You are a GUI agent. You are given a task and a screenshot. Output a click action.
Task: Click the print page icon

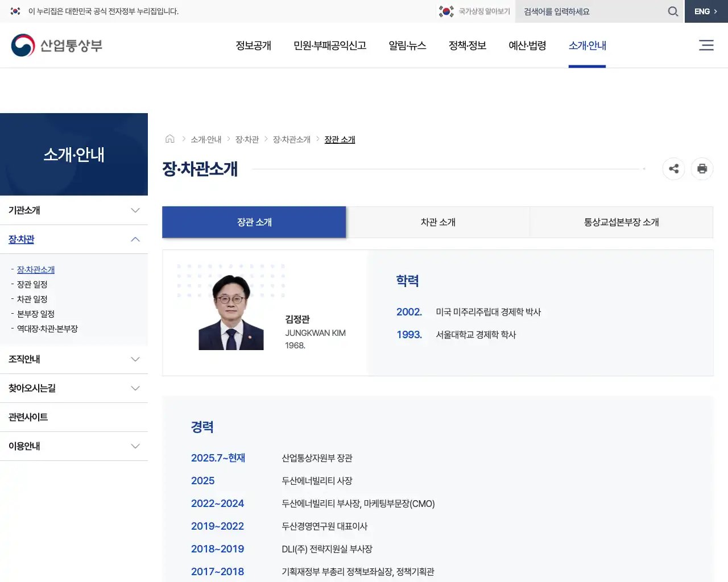[702, 169]
